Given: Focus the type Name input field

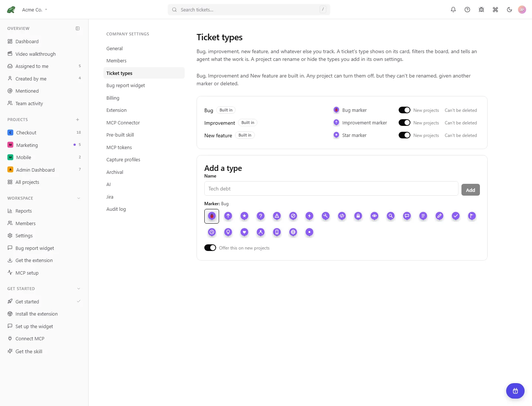Looking at the screenshot, I should coord(331,189).
